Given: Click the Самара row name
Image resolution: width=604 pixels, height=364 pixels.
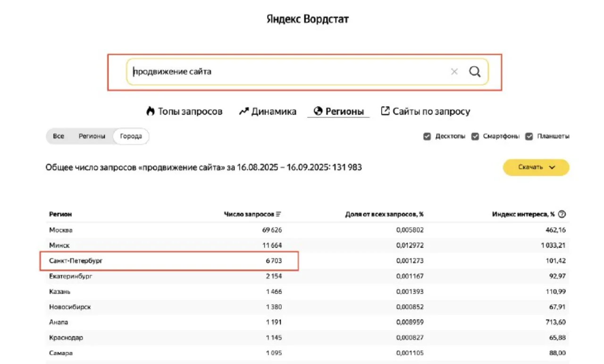Looking at the screenshot, I should (60, 353).
